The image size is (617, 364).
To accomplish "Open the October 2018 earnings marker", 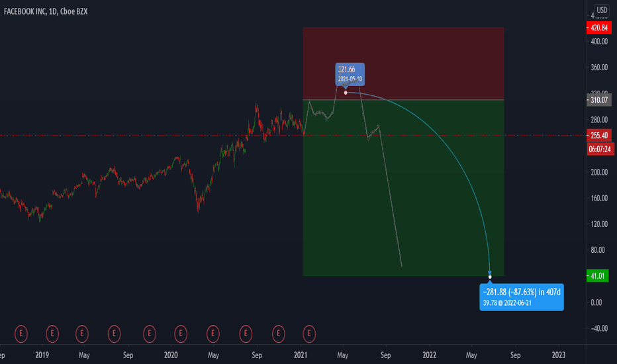I will pos(21,334).
